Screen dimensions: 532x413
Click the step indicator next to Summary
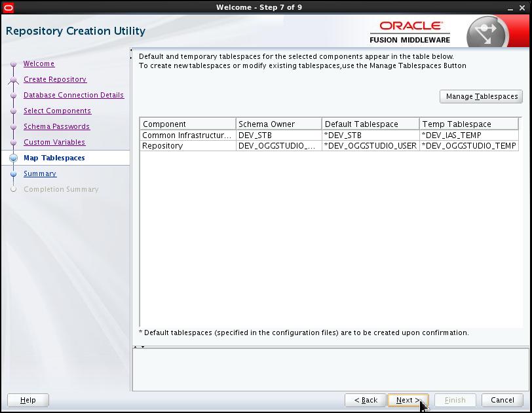pyautogui.click(x=13, y=173)
